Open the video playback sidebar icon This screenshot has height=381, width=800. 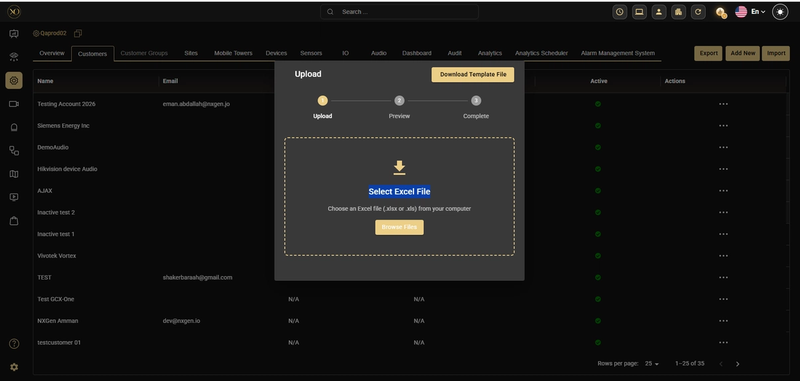[x=14, y=197]
